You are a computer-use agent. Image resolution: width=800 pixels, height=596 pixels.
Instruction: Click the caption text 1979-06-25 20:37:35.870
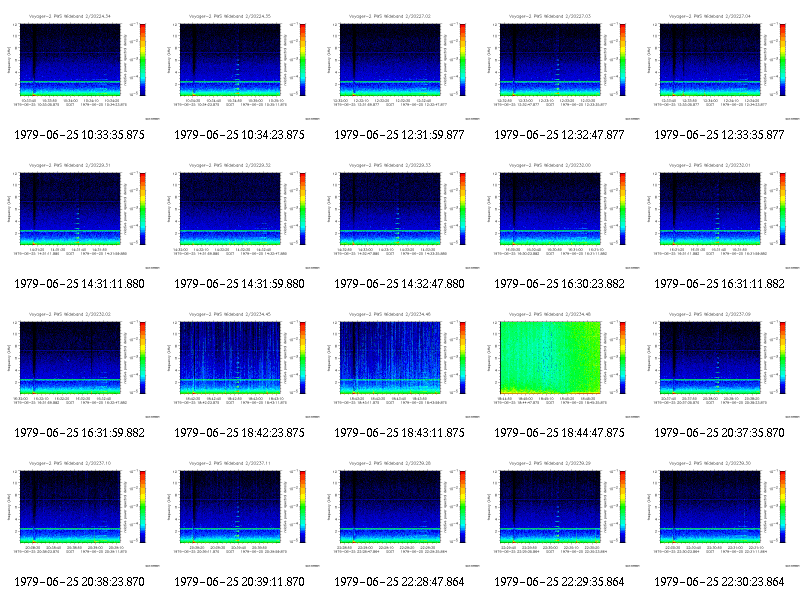pyautogui.click(x=720, y=433)
